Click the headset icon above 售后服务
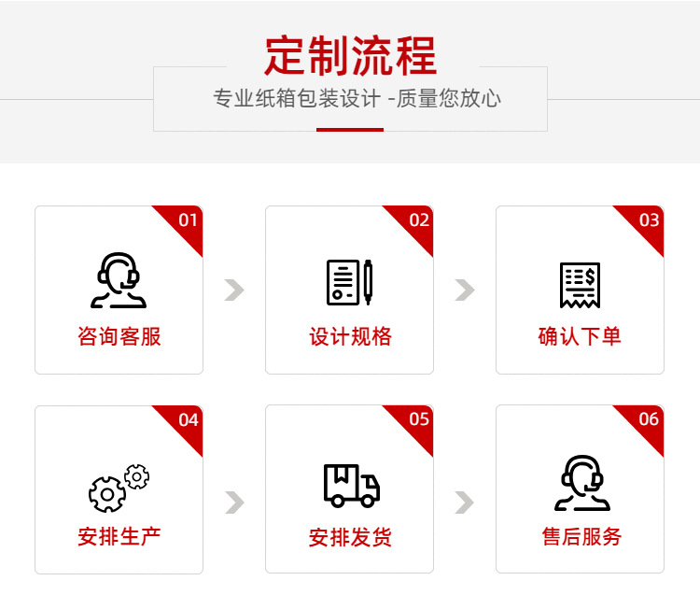The width and height of the screenshot is (700, 609). click(x=582, y=483)
